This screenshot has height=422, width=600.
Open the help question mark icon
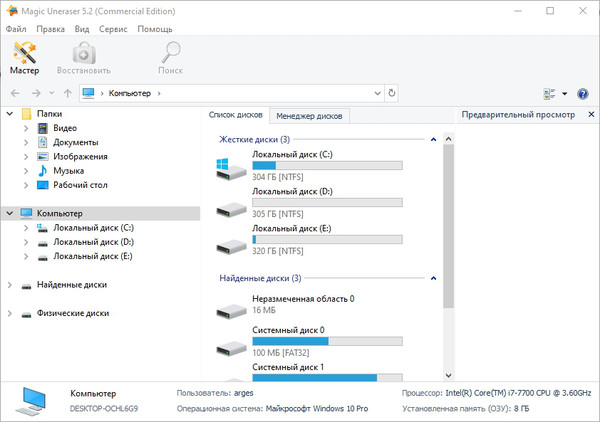coord(583,93)
